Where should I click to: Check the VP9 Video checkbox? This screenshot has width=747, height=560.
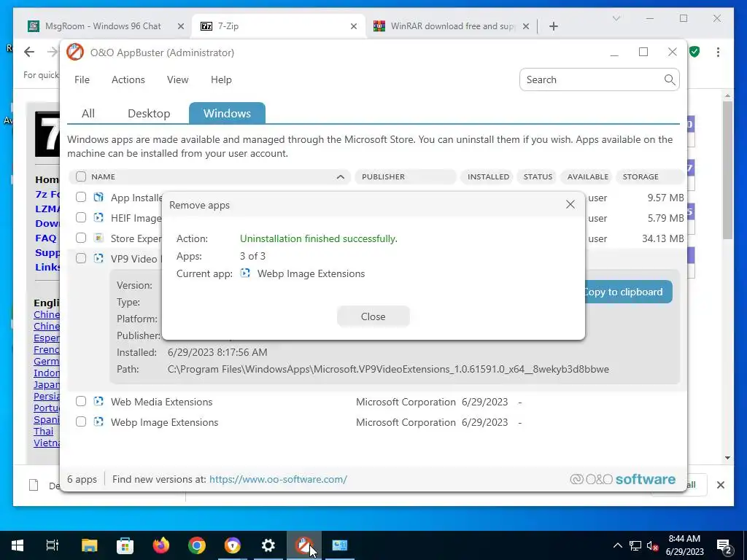[x=81, y=258]
